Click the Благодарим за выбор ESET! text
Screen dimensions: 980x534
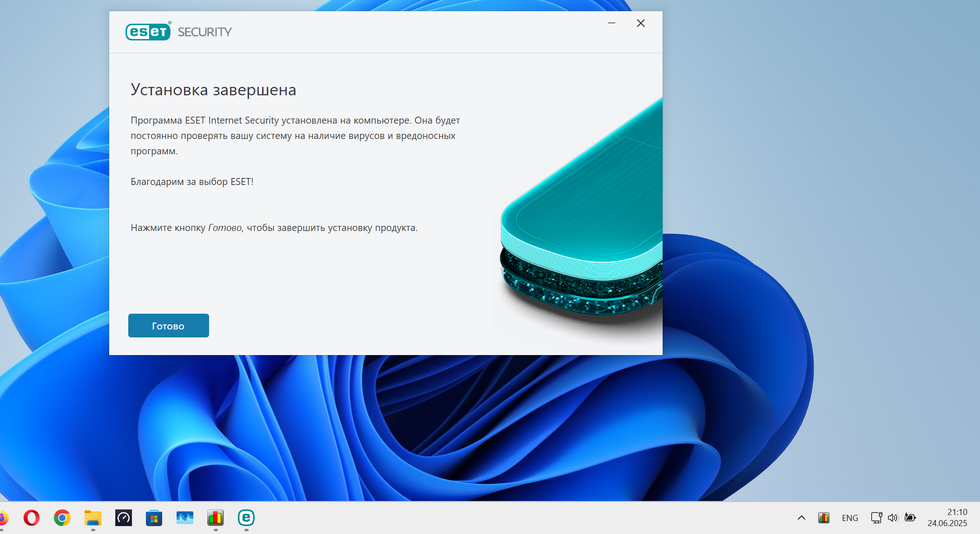[x=192, y=182]
